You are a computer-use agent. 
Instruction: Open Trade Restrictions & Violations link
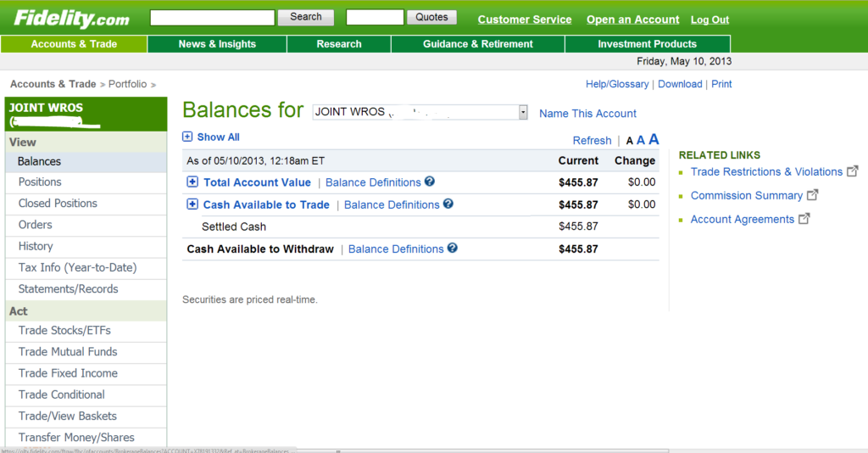[766, 171]
